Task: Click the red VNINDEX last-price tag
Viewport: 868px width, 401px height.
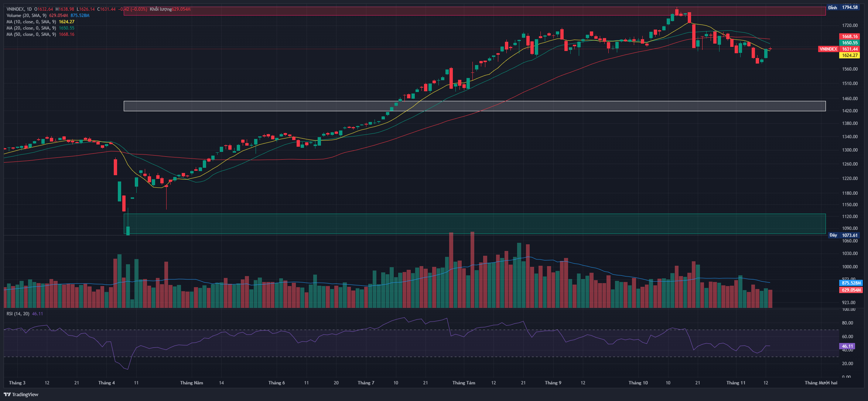Action: click(828, 49)
